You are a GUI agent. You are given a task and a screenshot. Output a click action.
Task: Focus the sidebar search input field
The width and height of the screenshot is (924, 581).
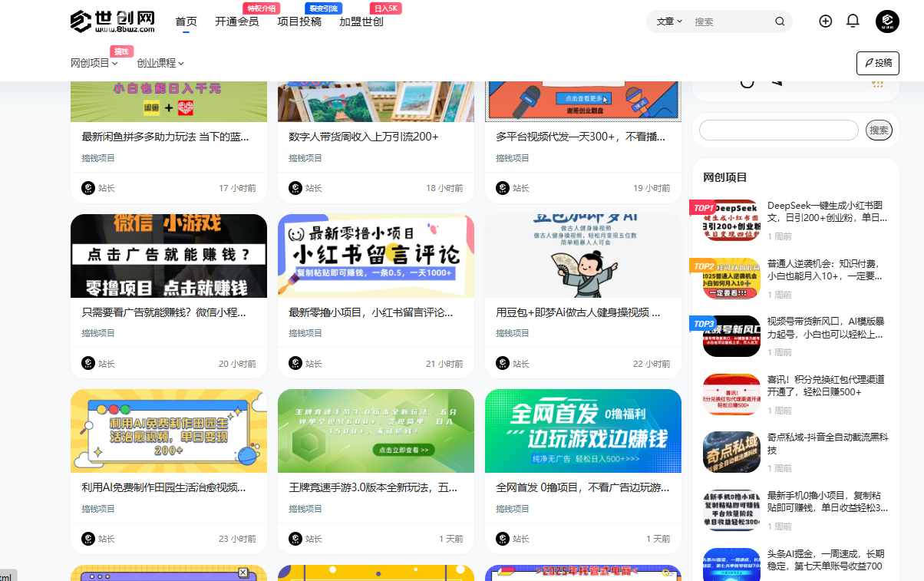click(777, 130)
